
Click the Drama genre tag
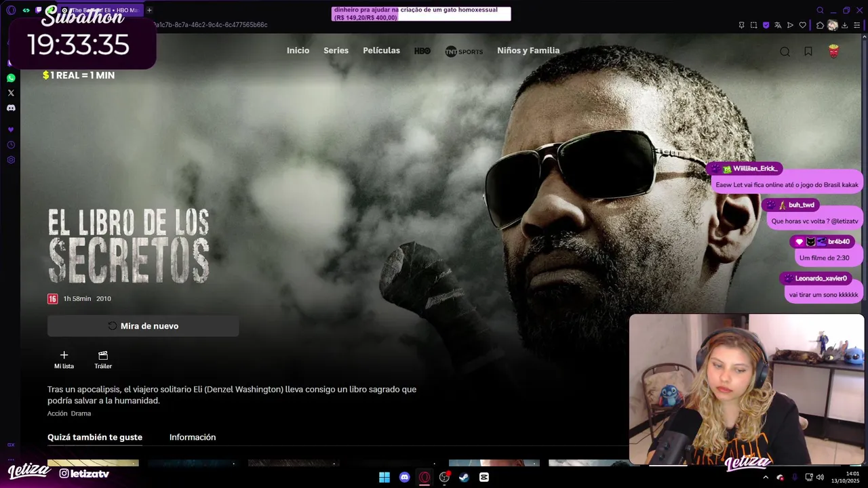pyautogui.click(x=81, y=413)
